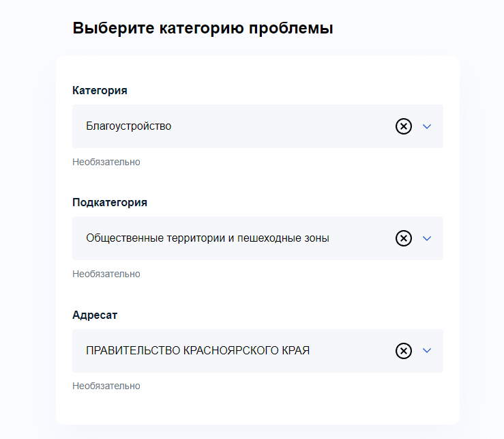The width and height of the screenshot is (504, 439).
Task: Click the Подкатегория field label
Action: 110,203
